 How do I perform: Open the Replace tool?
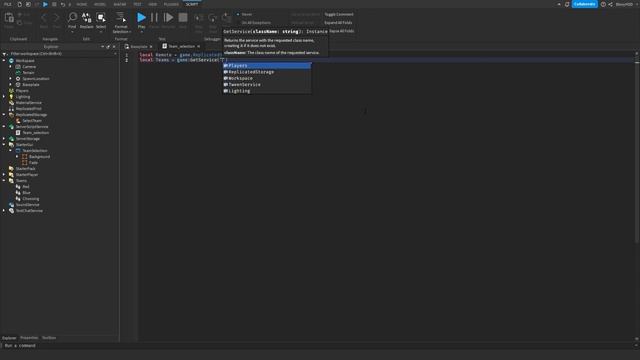point(87,20)
